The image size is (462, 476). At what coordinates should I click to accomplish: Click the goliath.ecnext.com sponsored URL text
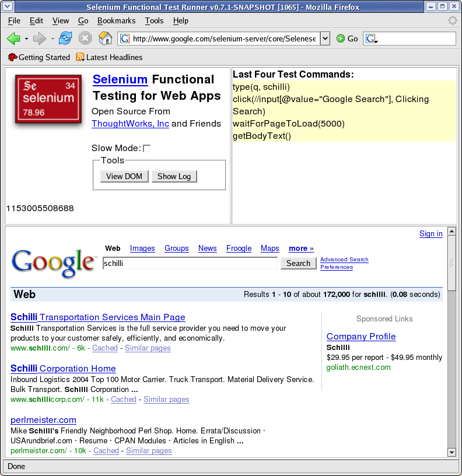[359, 367]
